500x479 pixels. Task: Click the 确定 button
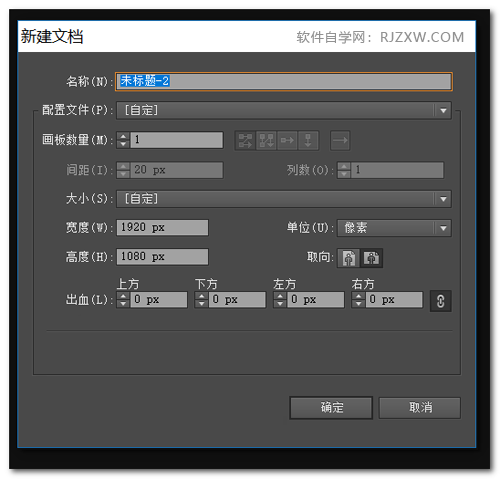tap(331, 407)
